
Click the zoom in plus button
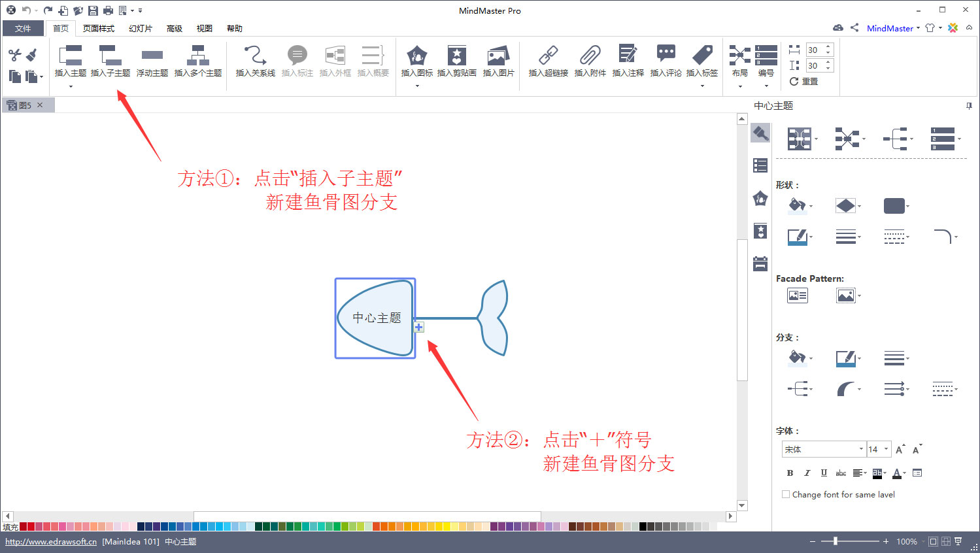pos(886,541)
